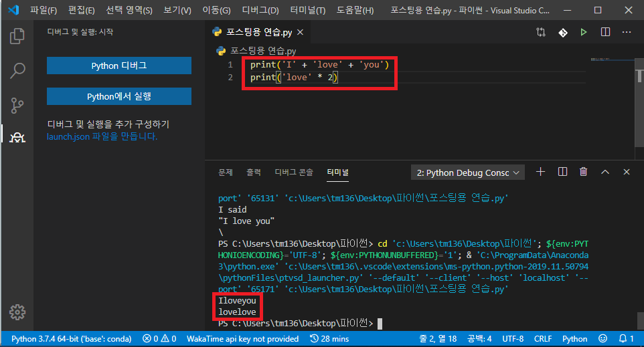Open the 도움말(H) menu
The image size is (644, 347).
355,10
